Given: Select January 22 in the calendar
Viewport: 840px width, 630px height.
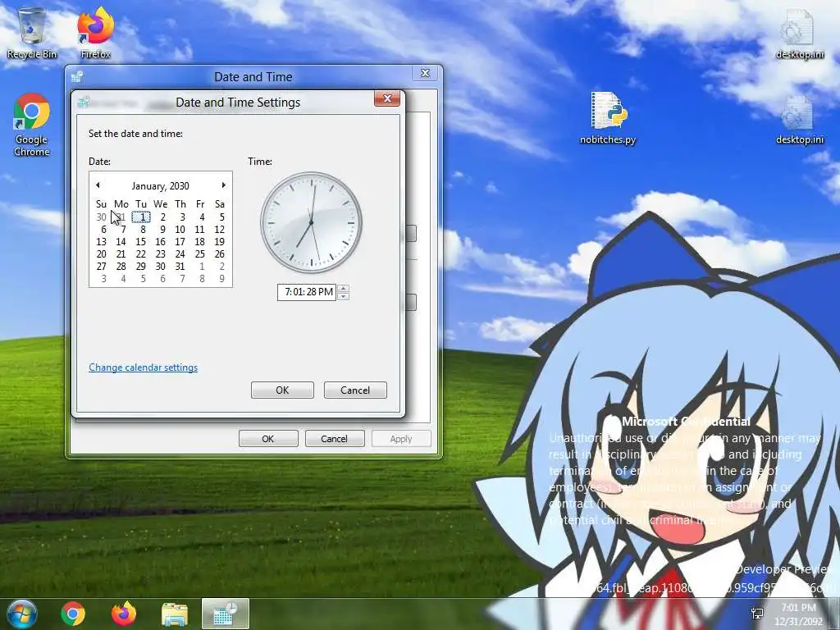Looking at the screenshot, I should (141, 254).
